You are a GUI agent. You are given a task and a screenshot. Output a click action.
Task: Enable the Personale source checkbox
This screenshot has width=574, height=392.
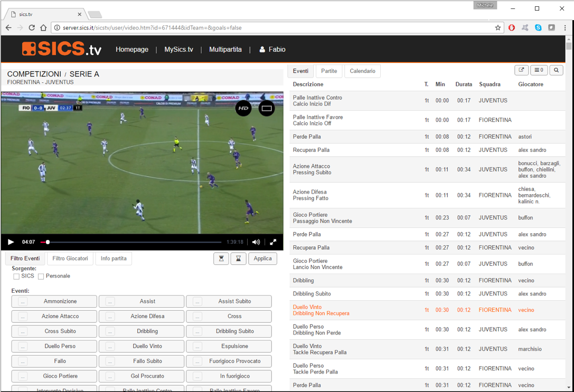[41, 276]
